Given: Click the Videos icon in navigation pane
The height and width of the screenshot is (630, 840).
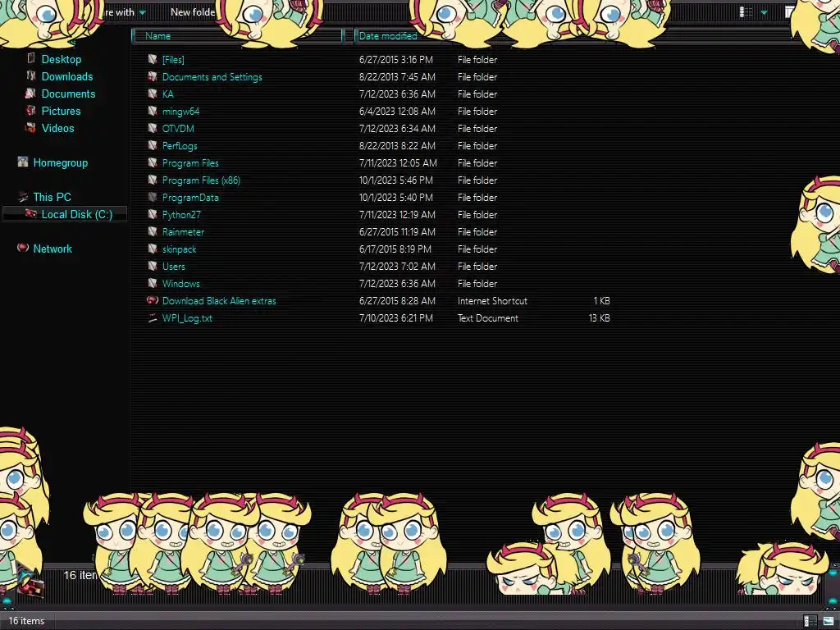Looking at the screenshot, I should [x=30, y=127].
